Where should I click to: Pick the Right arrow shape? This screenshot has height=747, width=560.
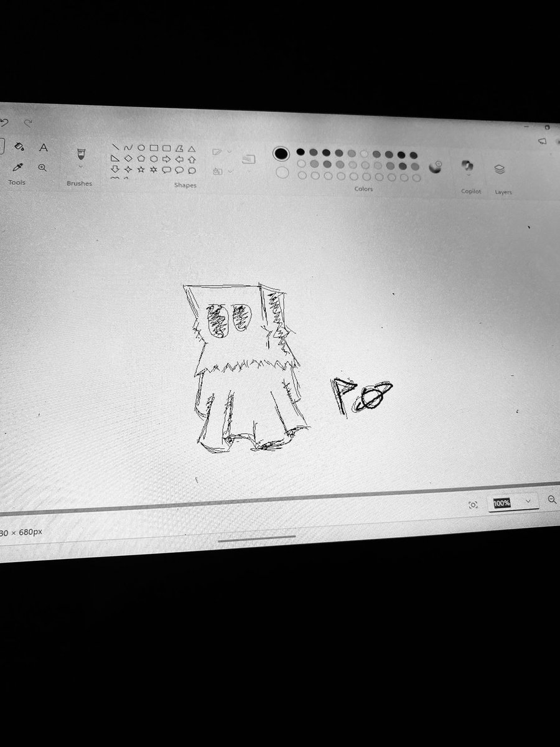[167, 159]
